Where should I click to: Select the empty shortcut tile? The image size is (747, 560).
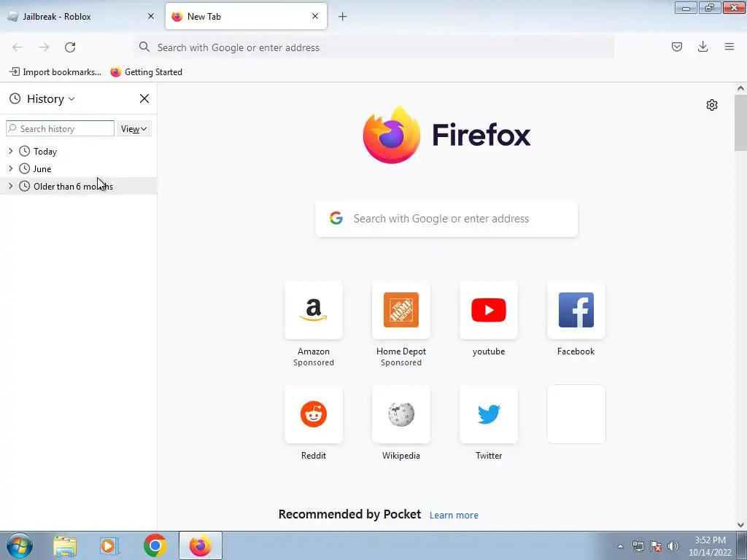coord(576,414)
